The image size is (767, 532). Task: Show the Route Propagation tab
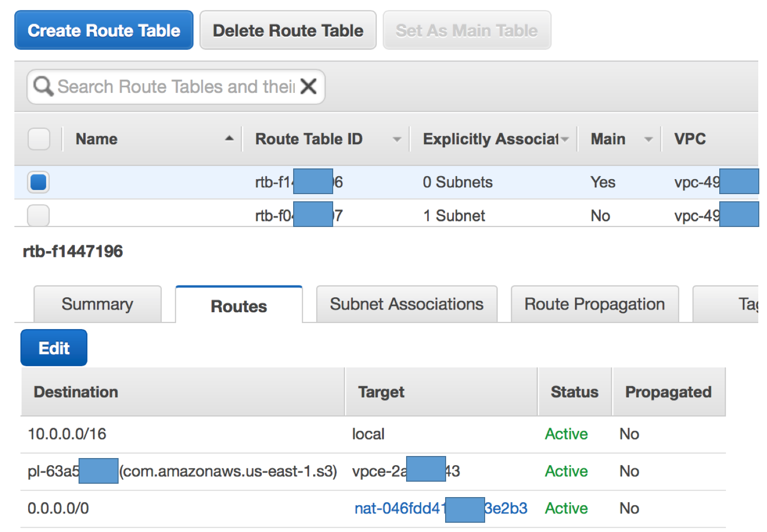[x=595, y=304]
